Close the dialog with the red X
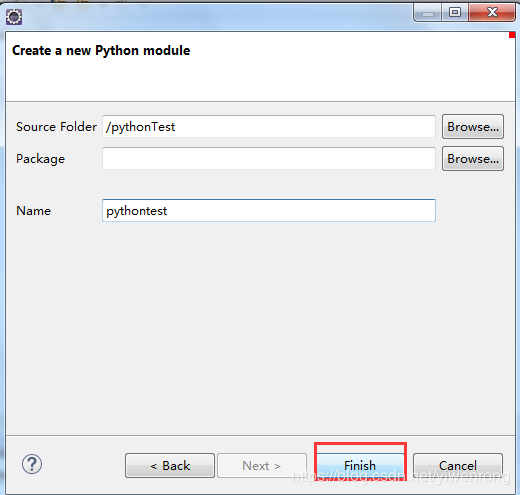520x495 pixels. tap(492, 13)
